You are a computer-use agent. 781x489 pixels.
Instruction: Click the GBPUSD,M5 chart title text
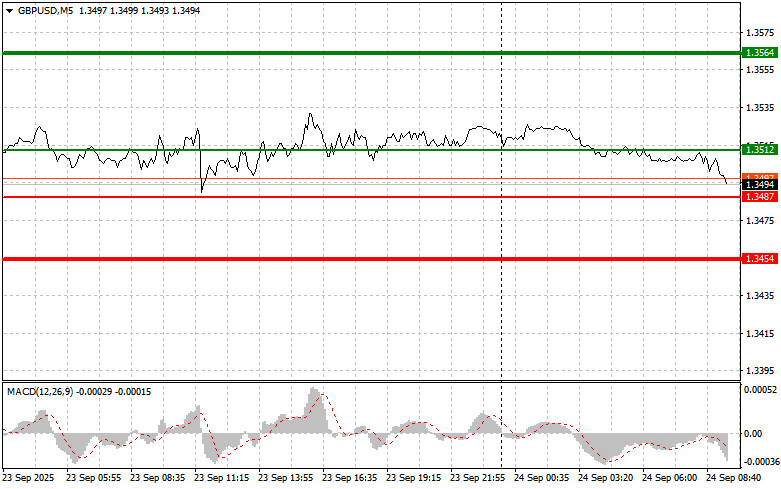[x=45, y=10]
